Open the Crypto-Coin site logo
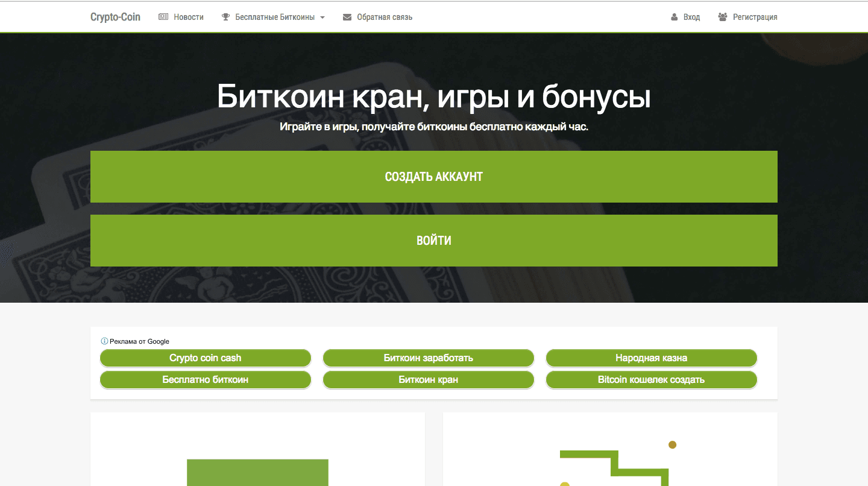 coord(115,16)
